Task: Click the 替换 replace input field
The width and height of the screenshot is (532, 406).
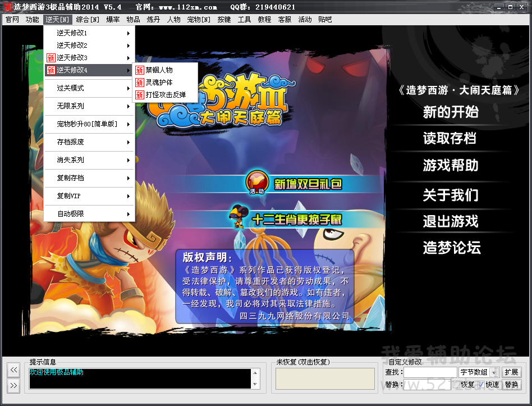Action: (427, 385)
